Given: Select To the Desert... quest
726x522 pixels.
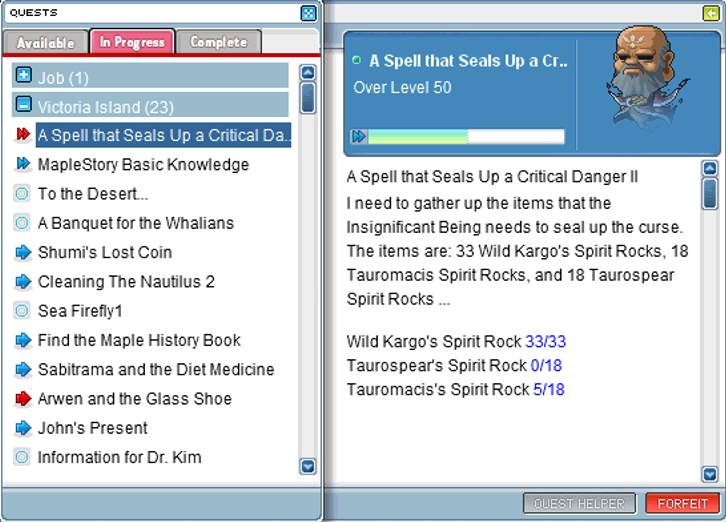Looking at the screenshot, I should coord(93,194).
